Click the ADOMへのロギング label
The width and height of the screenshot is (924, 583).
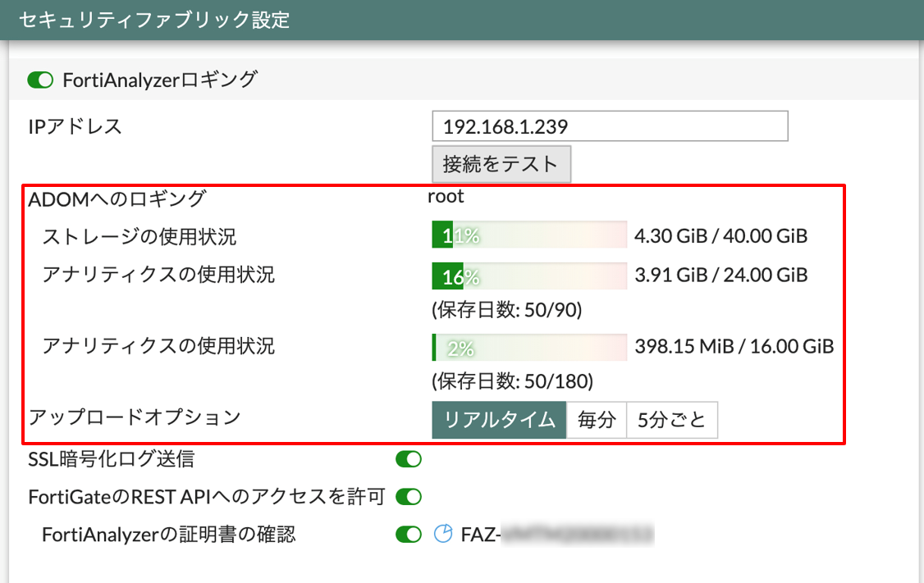pos(117,199)
